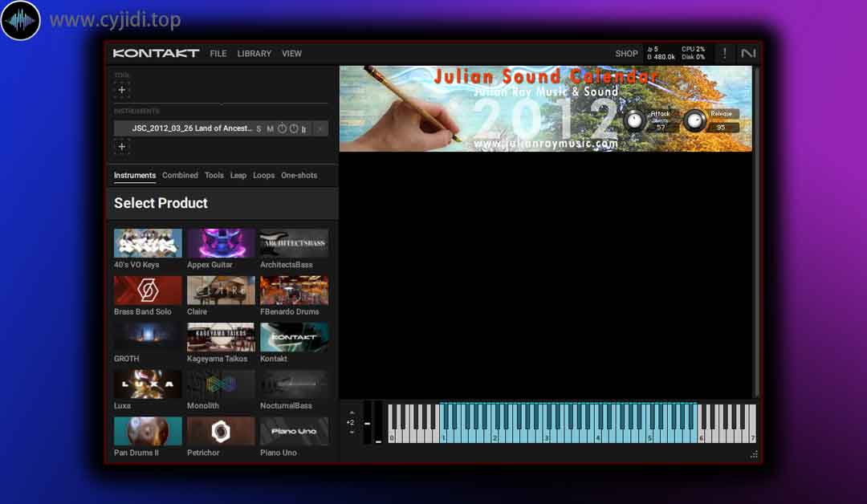Switch to the Loops tab

point(264,175)
